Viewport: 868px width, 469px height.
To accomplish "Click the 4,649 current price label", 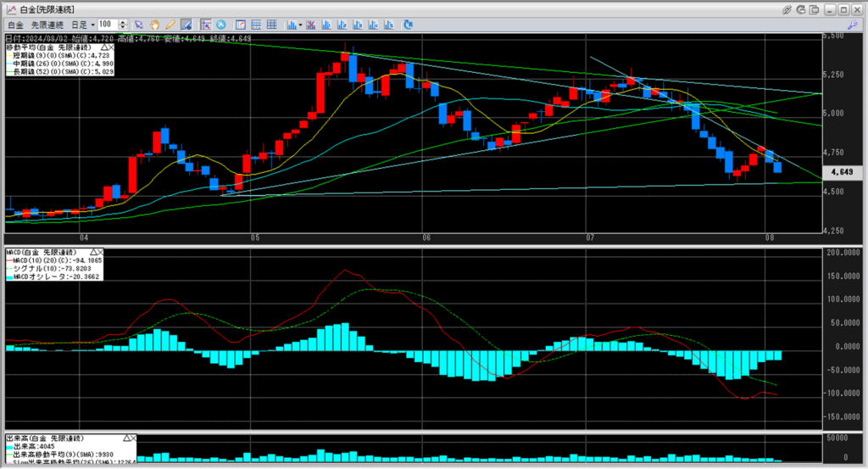I will (x=842, y=171).
